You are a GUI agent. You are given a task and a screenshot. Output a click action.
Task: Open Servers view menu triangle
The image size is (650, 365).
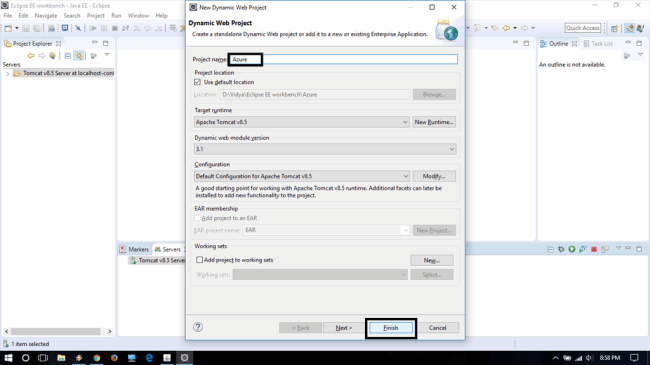[618, 248]
